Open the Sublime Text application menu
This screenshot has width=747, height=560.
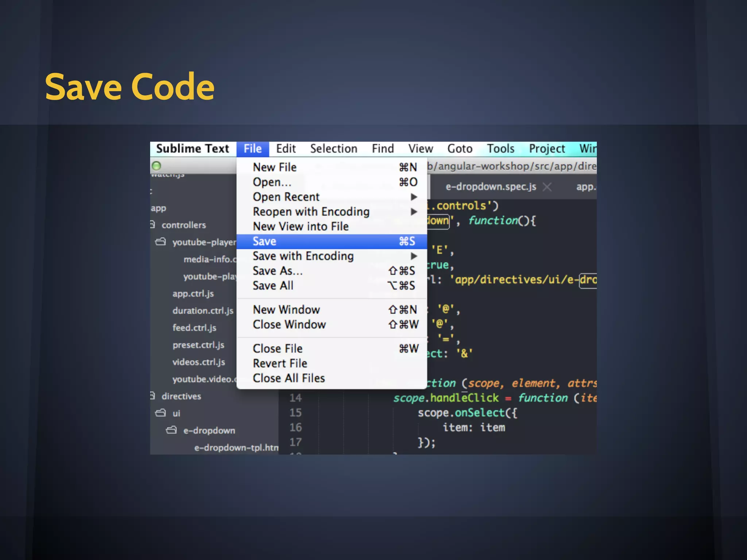tap(193, 149)
